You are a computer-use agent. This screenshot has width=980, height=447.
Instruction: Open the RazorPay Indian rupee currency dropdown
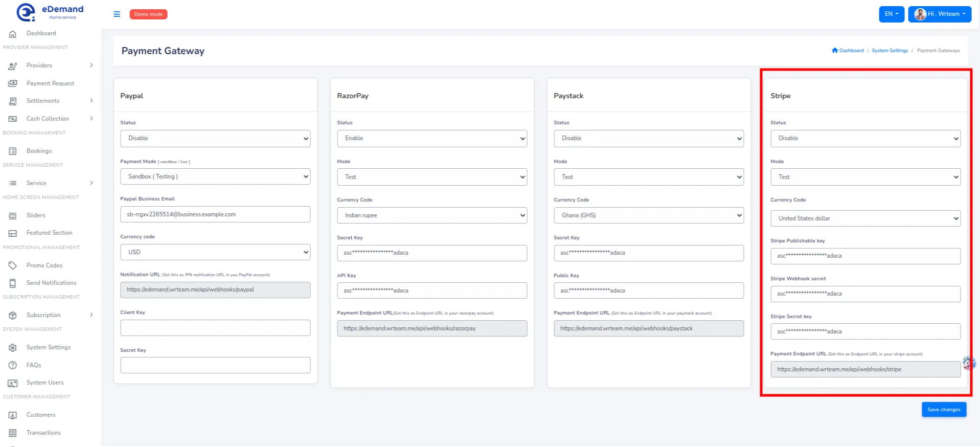[x=432, y=215]
